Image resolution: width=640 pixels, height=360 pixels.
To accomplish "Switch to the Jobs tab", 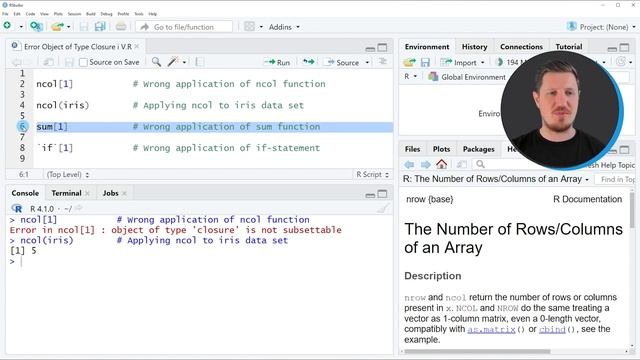I will coord(110,193).
